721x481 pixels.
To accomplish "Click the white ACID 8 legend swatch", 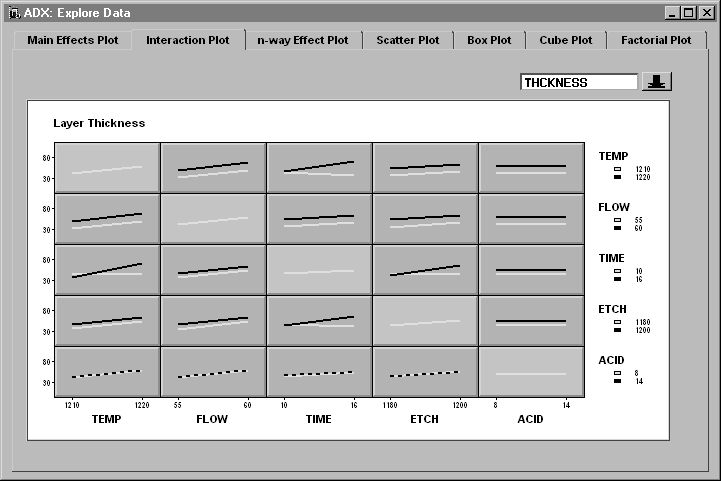I will pos(618,373).
